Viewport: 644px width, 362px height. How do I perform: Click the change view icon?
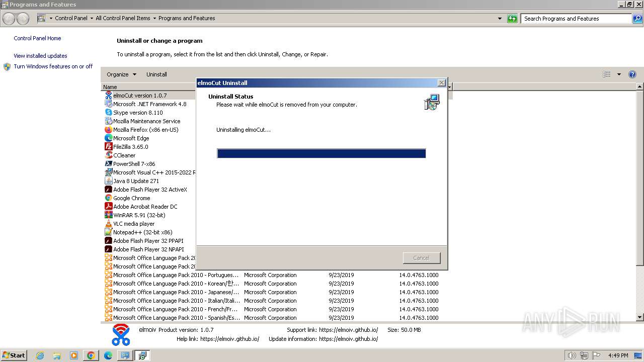[x=607, y=74]
